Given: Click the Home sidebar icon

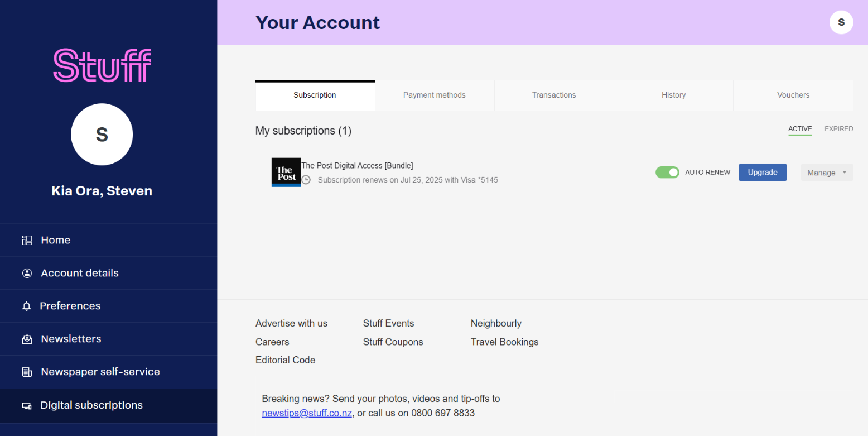Looking at the screenshot, I should tap(27, 240).
